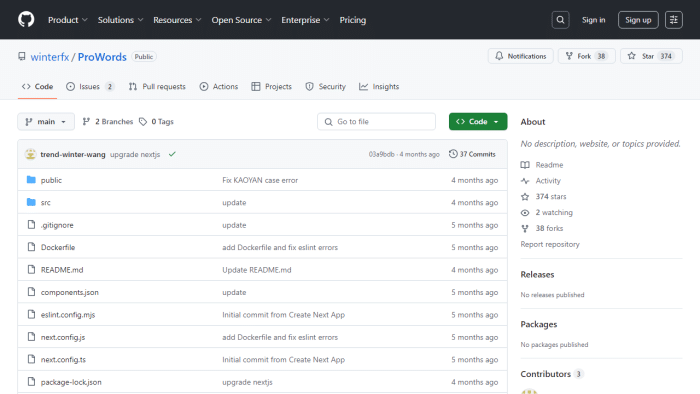Open 'Update README.md' commit message

[257, 270]
